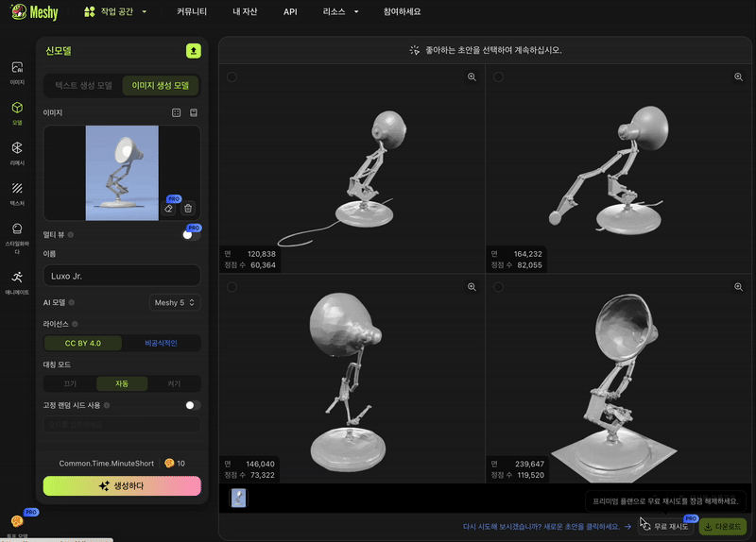This screenshot has height=542, width=756.
Task: Select the 모델 sidebar tool
Action: (x=17, y=113)
